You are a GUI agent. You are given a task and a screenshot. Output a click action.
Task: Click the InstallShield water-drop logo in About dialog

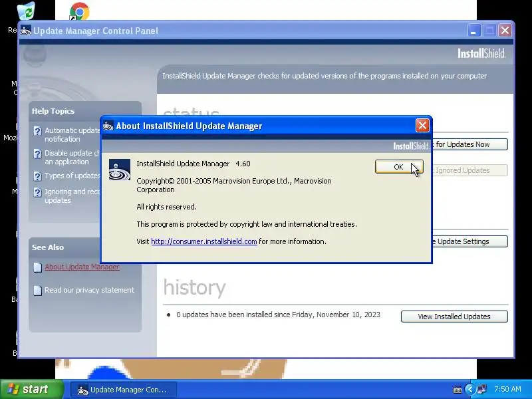coord(120,170)
